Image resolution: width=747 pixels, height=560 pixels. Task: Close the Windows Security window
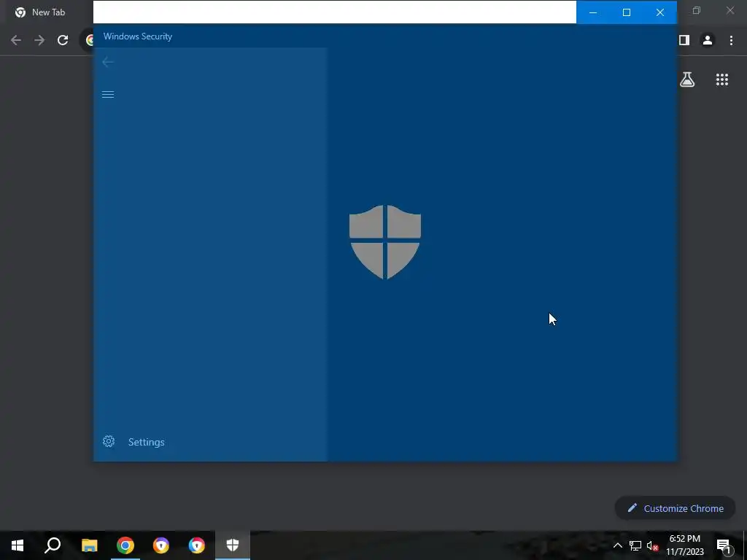pyautogui.click(x=659, y=12)
